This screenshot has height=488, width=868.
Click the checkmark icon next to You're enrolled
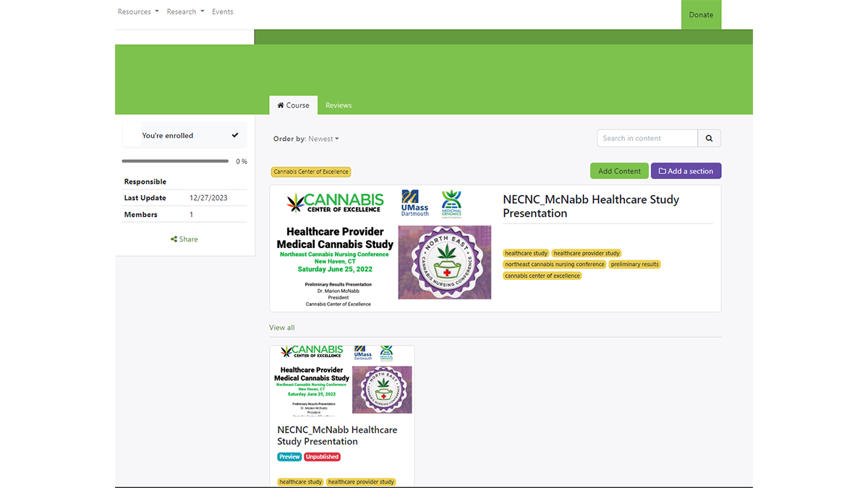235,135
